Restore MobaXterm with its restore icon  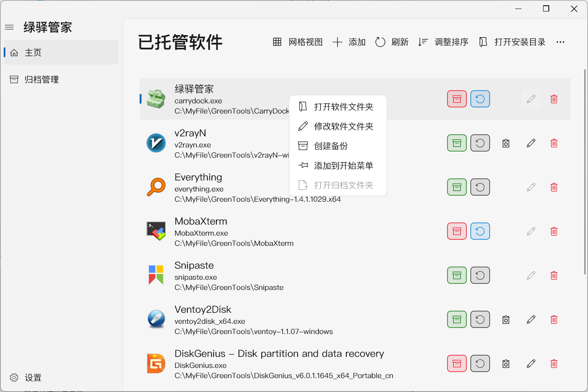(480, 231)
